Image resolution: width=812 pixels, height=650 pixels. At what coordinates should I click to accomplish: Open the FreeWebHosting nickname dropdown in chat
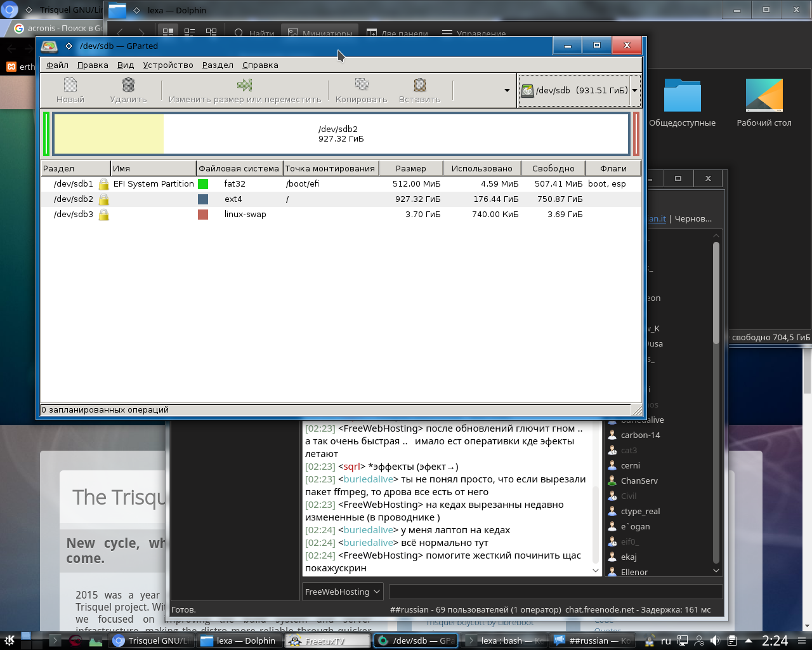343,592
